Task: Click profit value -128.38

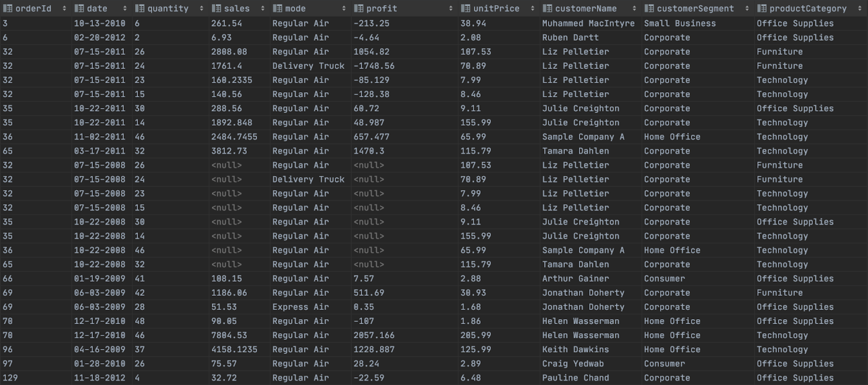Action: click(371, 94)
